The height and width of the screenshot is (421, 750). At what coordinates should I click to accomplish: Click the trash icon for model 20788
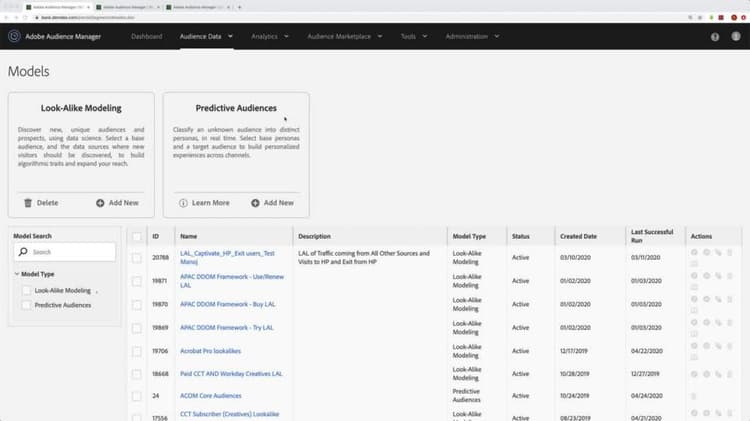[730, 252]
